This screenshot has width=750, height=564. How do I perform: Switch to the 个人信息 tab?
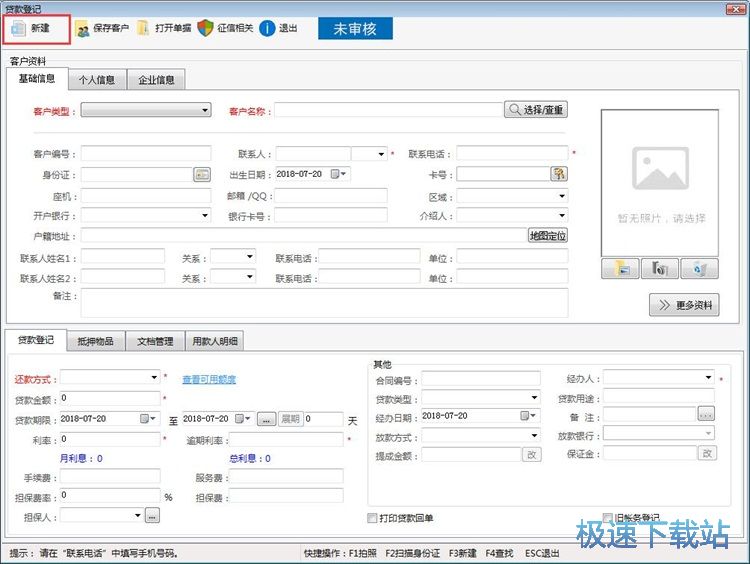pos(97,80)
